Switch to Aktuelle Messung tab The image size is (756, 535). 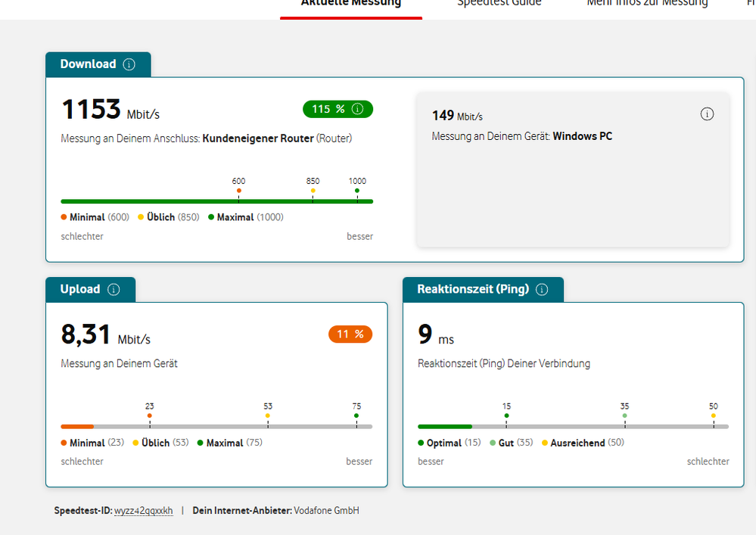point(351,4)
